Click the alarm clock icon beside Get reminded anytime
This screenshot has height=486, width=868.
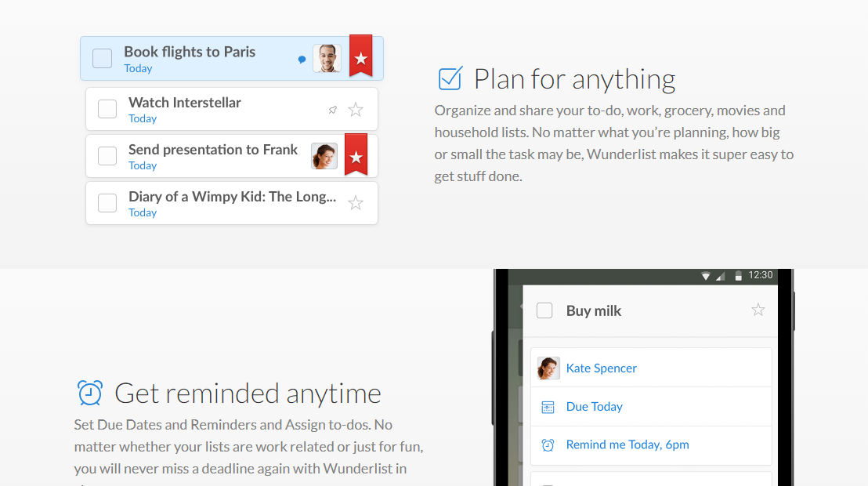90,393
